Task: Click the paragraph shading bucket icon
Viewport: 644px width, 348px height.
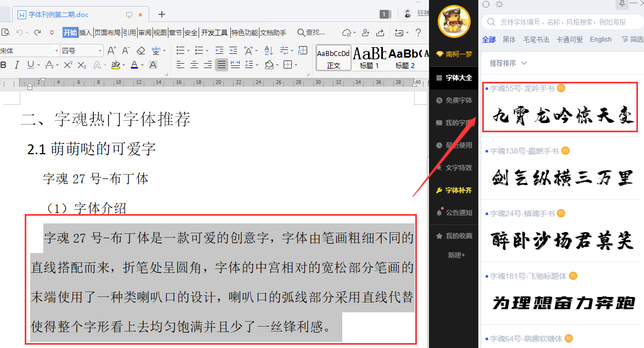Action: (x=269, y=65)
